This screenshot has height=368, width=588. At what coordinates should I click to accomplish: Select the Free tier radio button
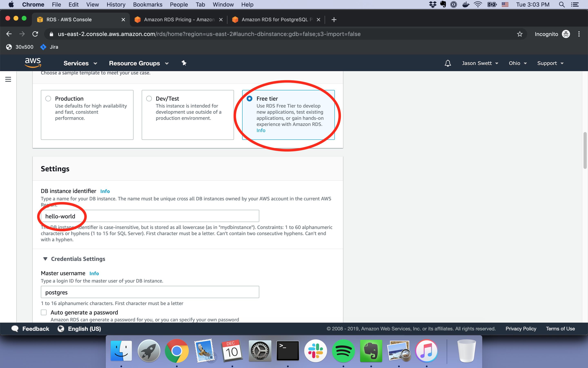click(249, 99)
